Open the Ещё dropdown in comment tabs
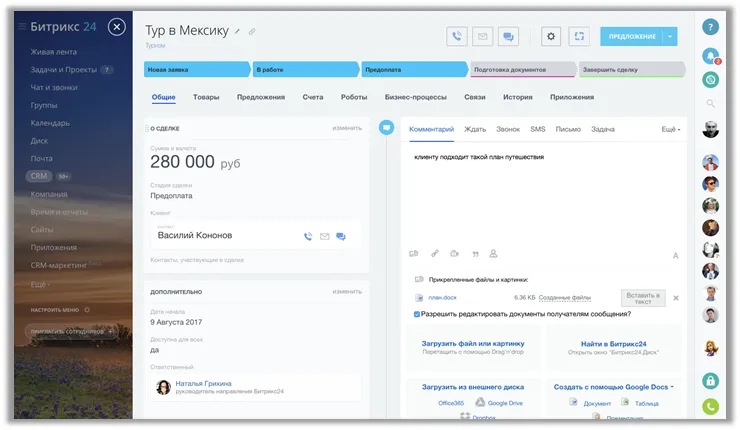This screenshot has height=430, width=740. click(670, 130)
